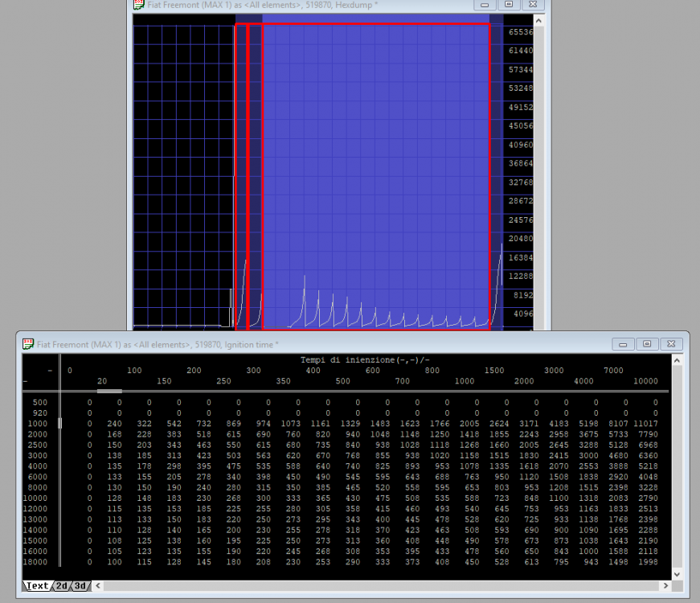Screen dimensions: 700x603
Task: Minimize the Ignition time window
Action: click(x=622, y=344)
